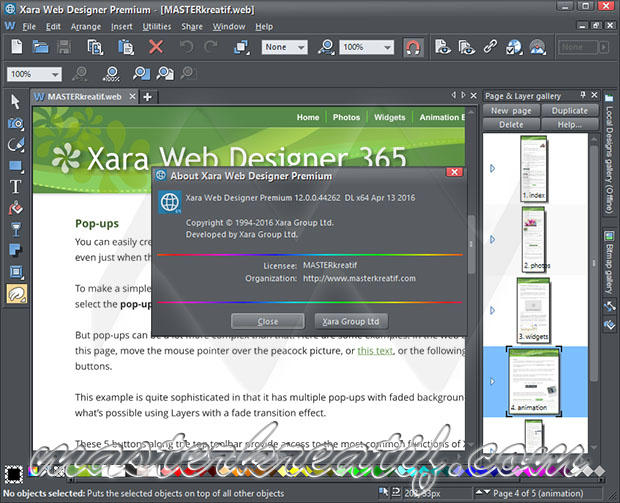This screenshot has width=620, height=503.
Task: Click the globe Publish website icon
Action: point(514,47)
